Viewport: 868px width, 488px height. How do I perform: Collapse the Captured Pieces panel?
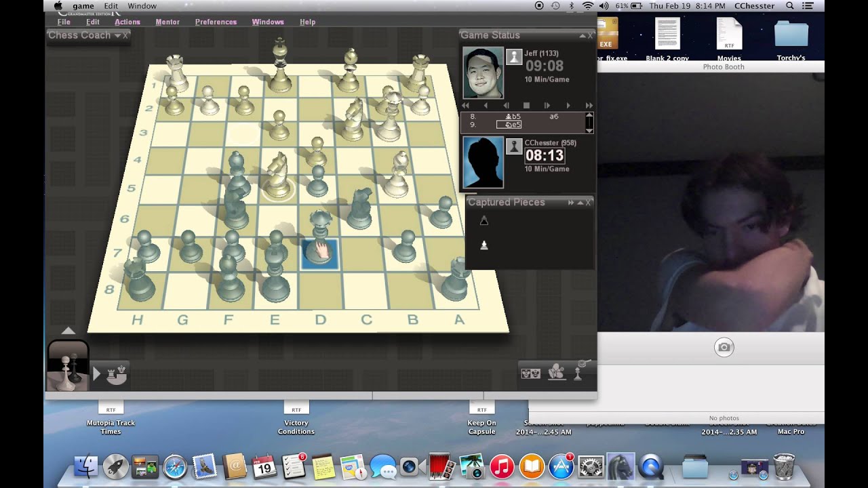pyautogui.click(x=580, y=203)
